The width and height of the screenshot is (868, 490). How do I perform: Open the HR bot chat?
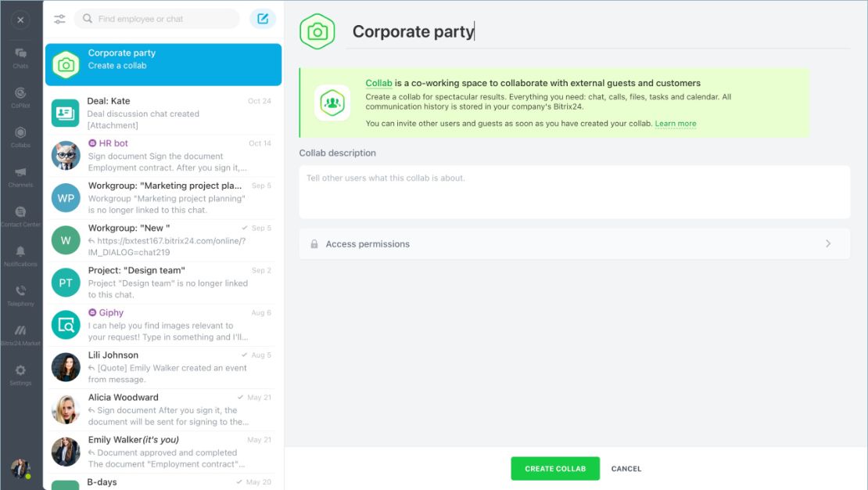tap(163, 156)
